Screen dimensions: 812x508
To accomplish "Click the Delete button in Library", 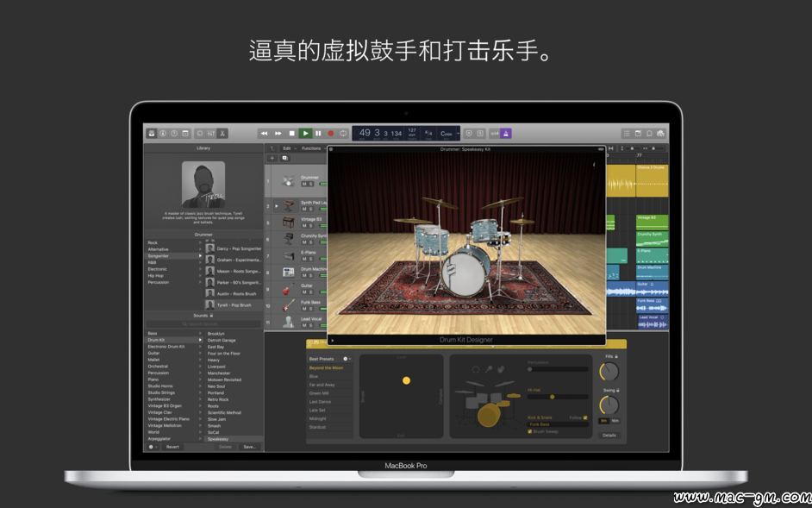I will [x=225, y=447].
